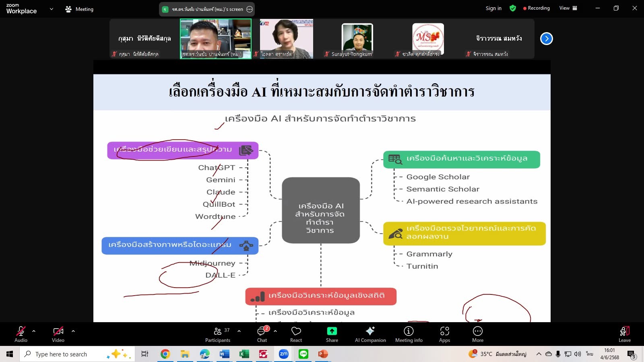Click the Recording indicator
The width and height of the screenshot is (644, 362).
[536, 8]
